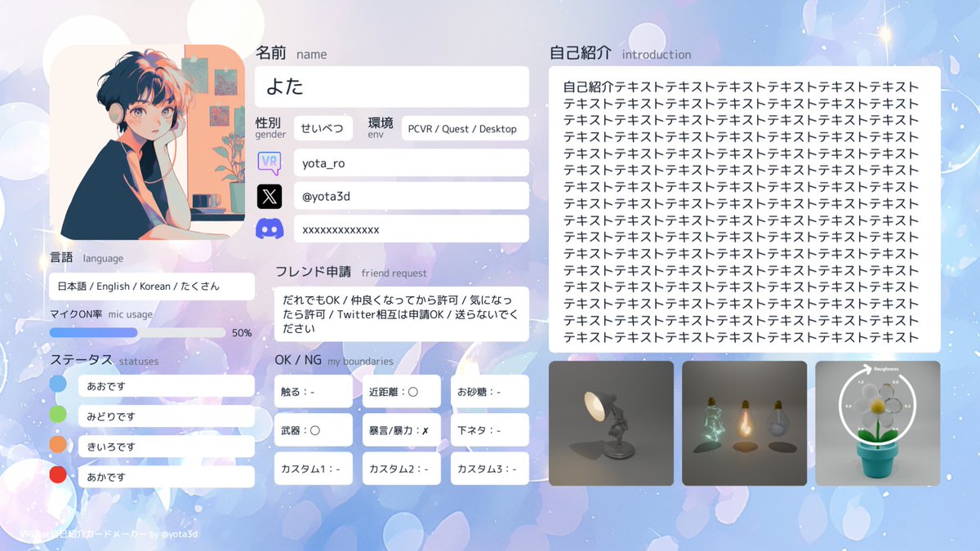Click the あおです status field
Viewport: 980px width, 551px height.
167,385
